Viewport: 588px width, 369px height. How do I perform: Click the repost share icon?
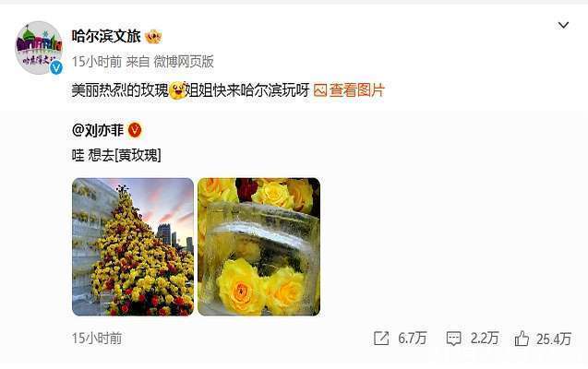(x=381, y=339)
